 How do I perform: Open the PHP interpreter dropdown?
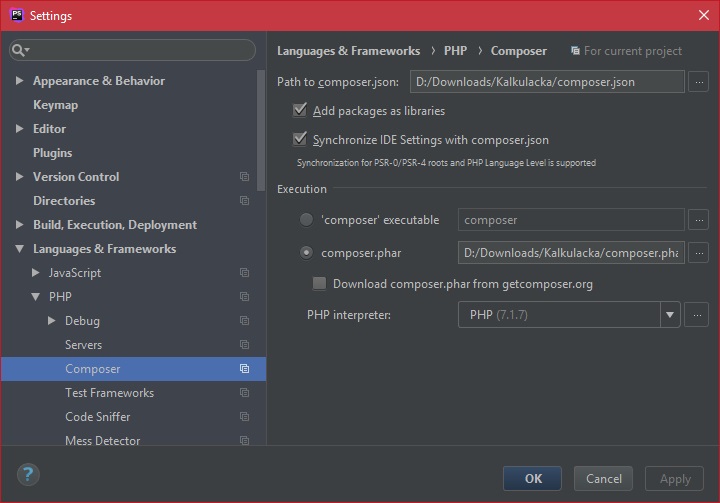click(670, 315)
